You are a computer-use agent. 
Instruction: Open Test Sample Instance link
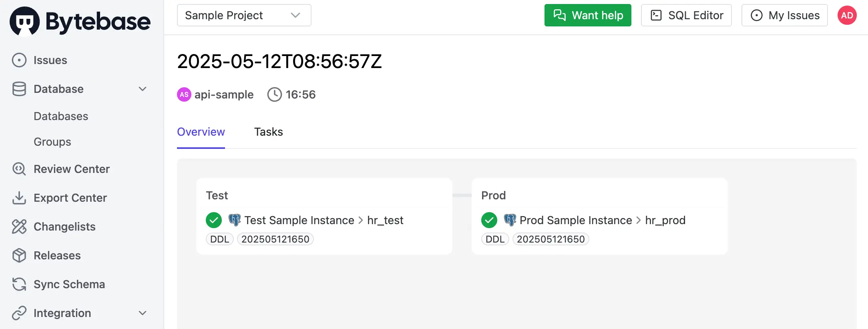[299, 220]
